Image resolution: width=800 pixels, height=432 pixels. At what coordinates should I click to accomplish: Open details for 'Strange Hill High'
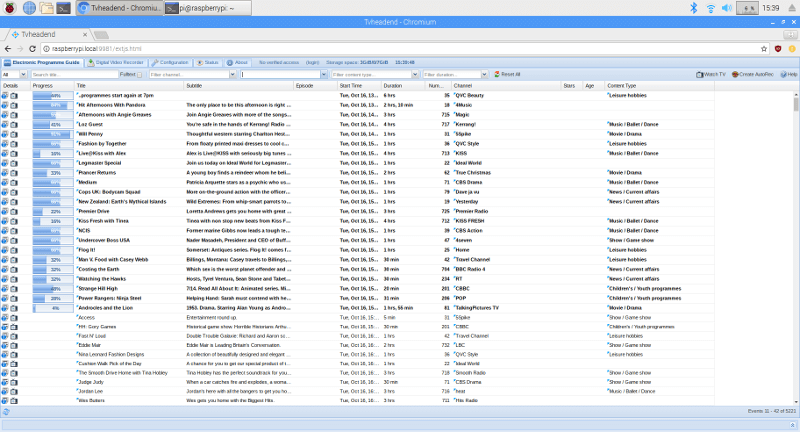point(5,289)
